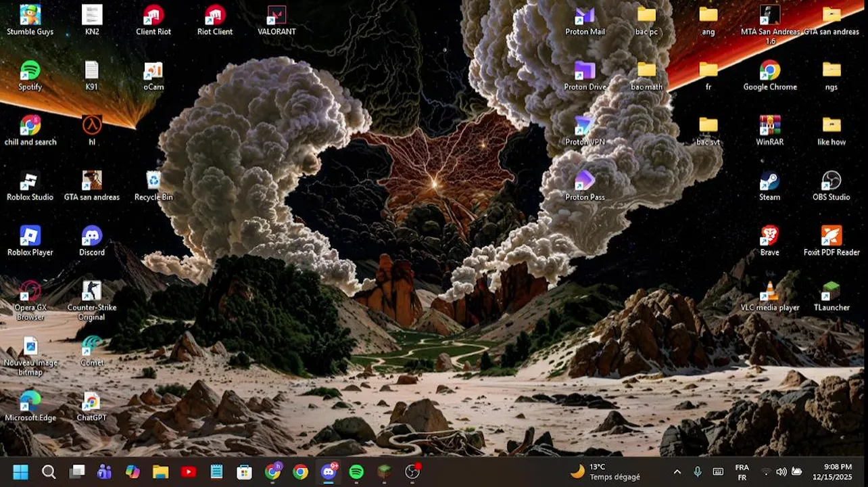Image resolution: width=868 pixels, height=487 pixels.
Task: Open the Recycle Bin
Action: pyautogui.click(x=153, y=186)
